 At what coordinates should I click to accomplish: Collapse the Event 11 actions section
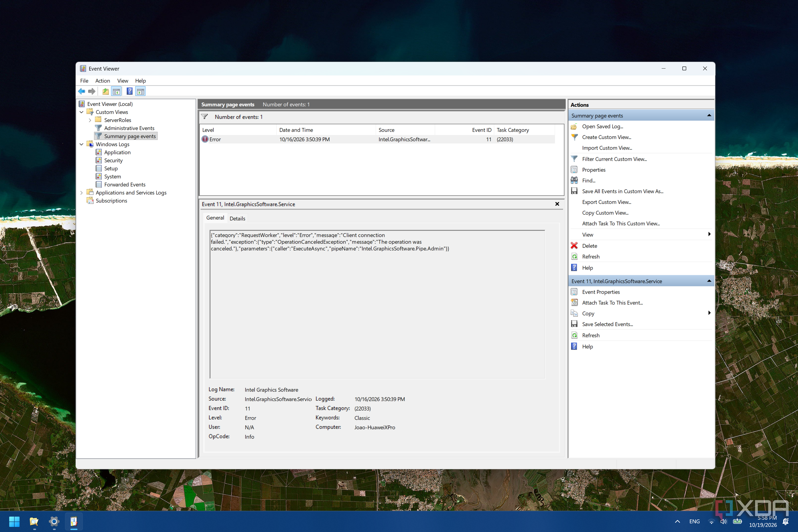pos(709,281)
